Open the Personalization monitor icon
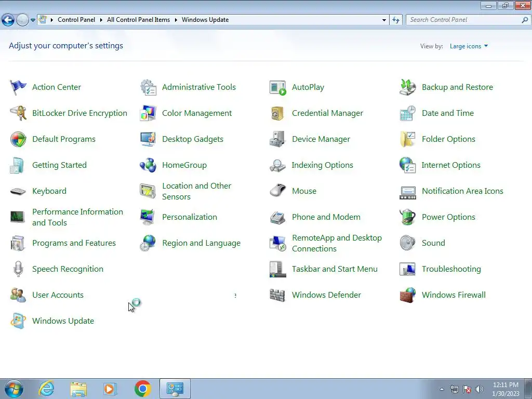 pyautogui.click(x=148, y=217)
